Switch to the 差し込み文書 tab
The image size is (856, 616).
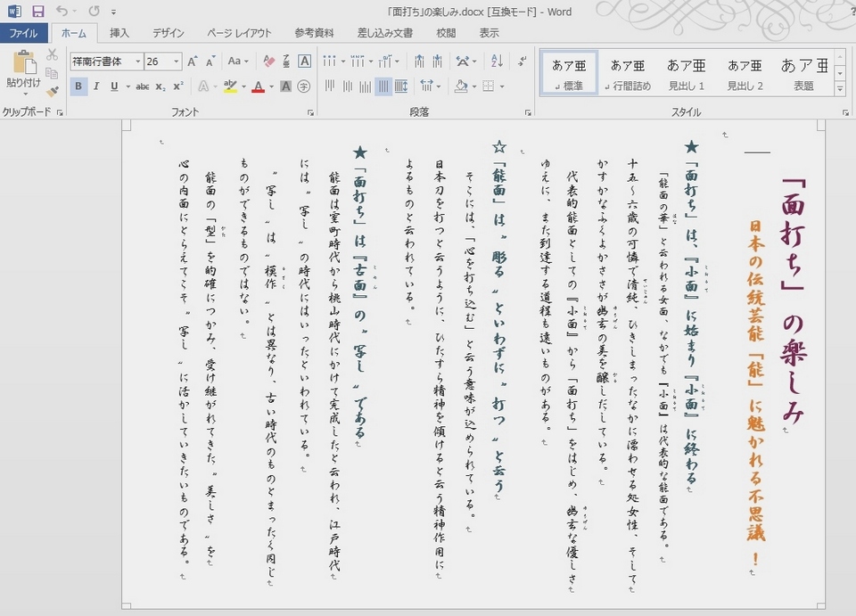tap(385, 33)
